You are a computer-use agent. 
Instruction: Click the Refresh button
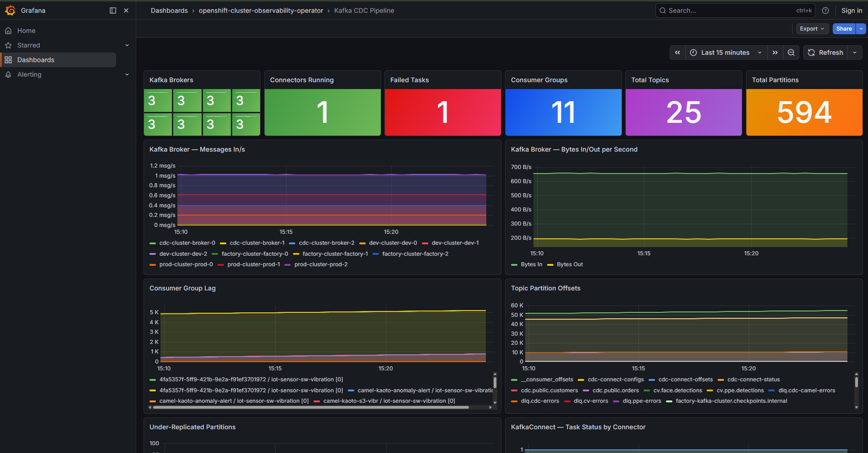click(x=825, y=53)
